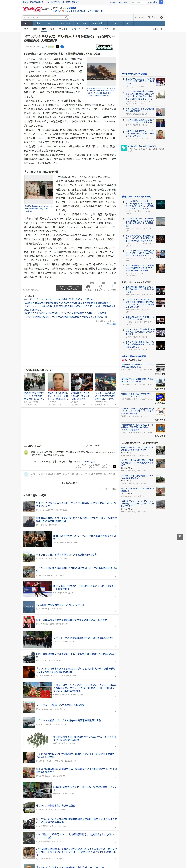The image size is (186, 868).
Task: Select the 速報 tab in navigation bar
Action: tap(38, 24)
